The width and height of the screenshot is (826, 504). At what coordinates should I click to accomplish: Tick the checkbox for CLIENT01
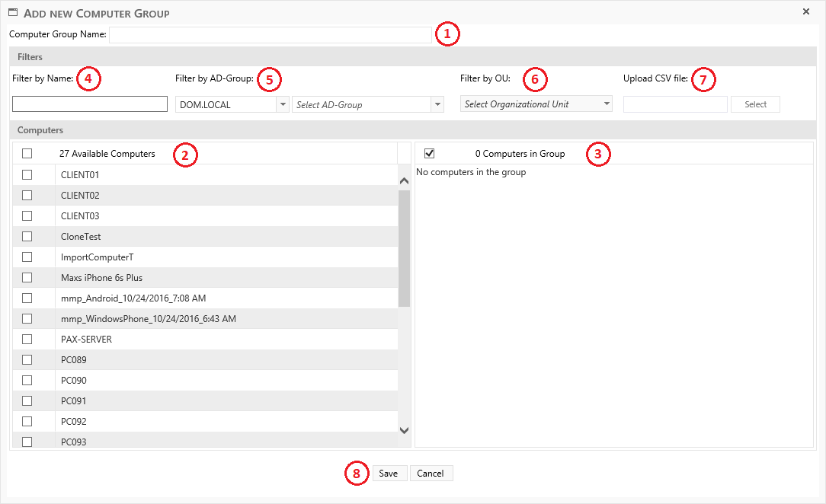click(x=27, y=175)
